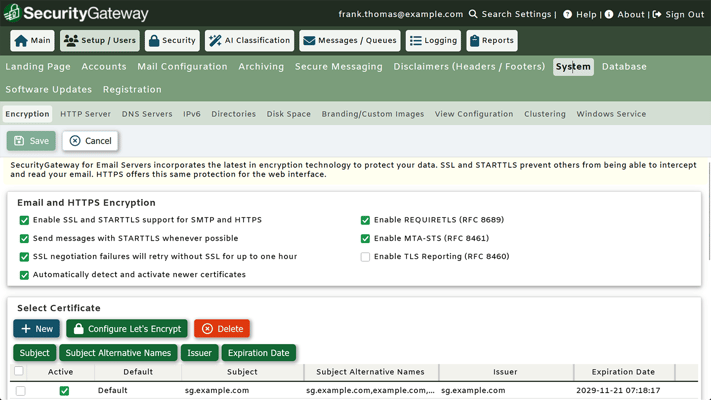Screen dimensions: 711x400
Task: Click the Help question mark icon
Action: (x=567, y=15)
